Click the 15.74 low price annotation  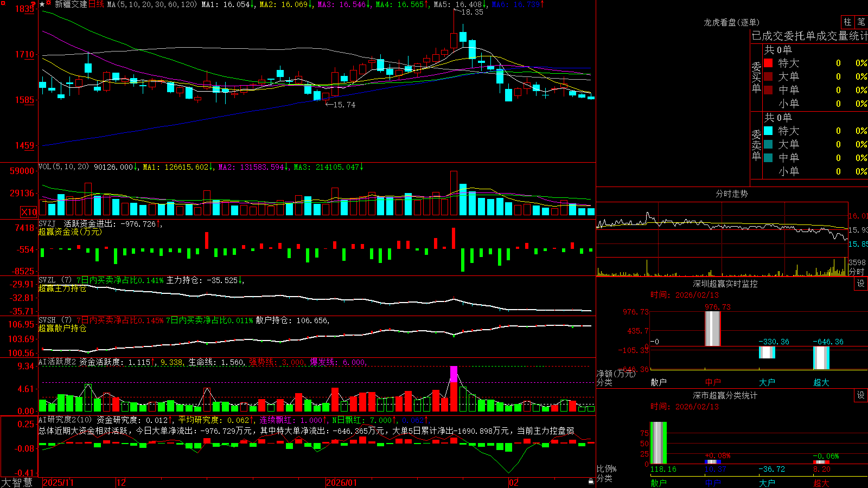tap(344, 105)
